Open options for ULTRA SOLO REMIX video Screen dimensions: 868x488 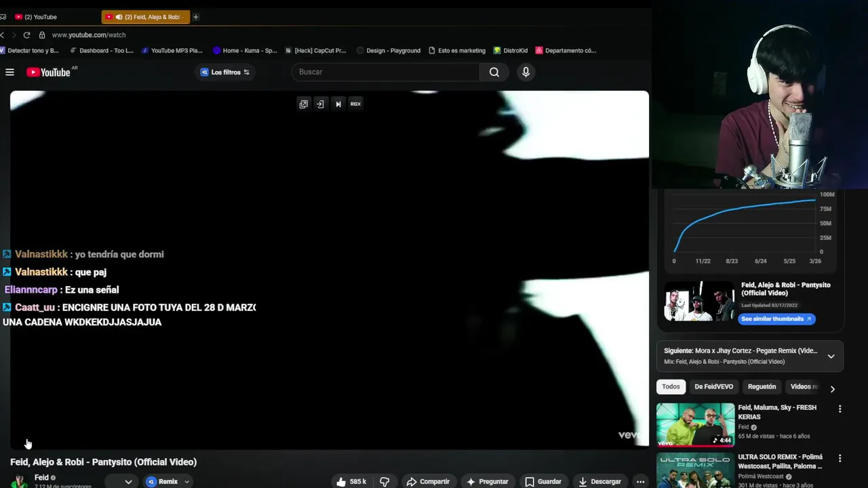pos(840,458)
